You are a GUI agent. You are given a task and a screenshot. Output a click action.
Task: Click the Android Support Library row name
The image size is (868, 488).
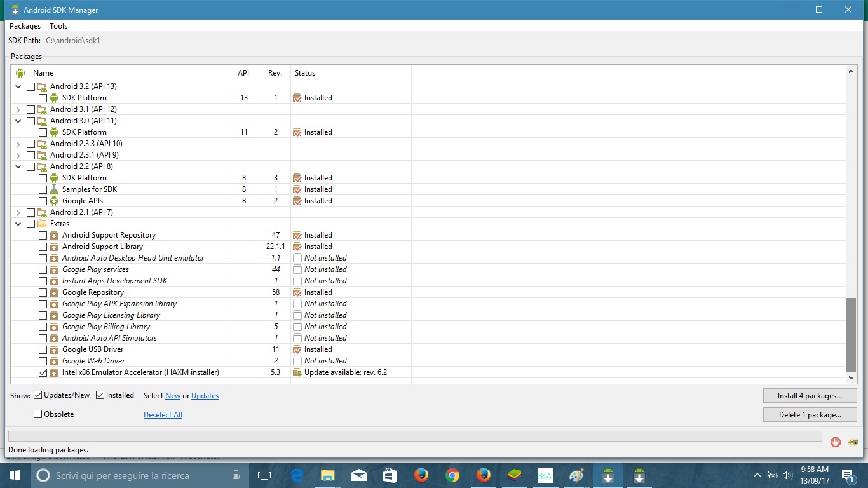102,247
